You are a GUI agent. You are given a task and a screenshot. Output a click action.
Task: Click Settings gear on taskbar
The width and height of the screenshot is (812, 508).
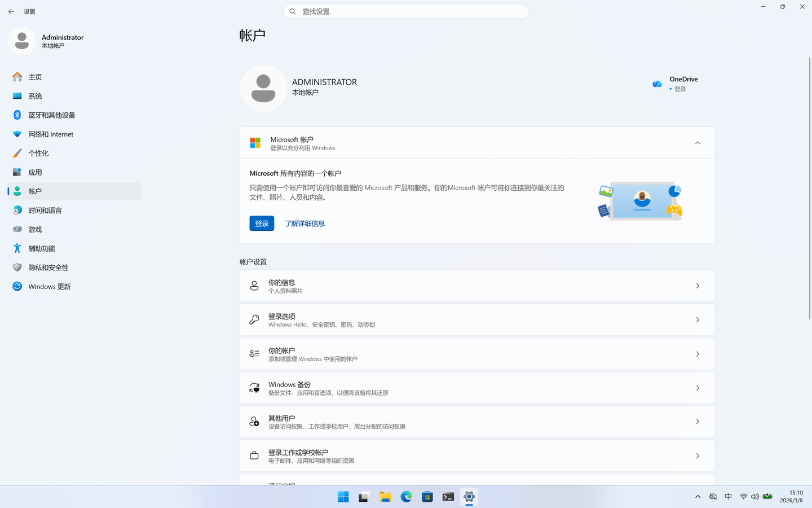[469, 497]
